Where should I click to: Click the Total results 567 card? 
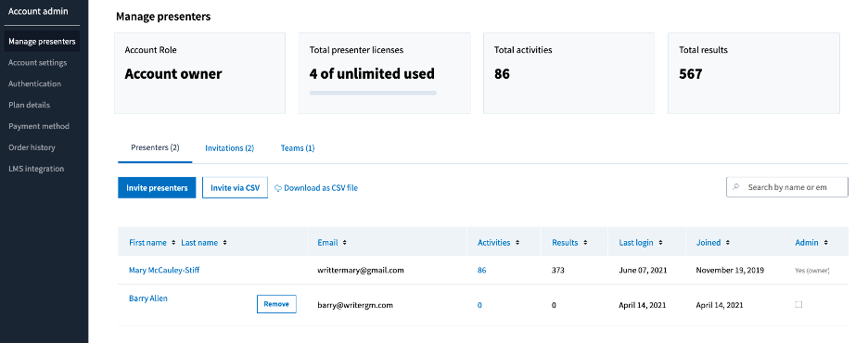(753, 73)
